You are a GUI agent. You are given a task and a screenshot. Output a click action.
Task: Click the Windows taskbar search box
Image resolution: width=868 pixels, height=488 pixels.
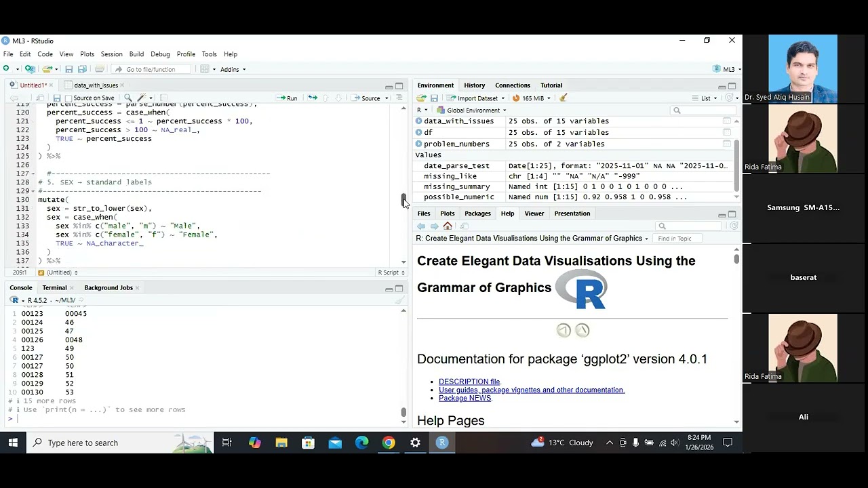coord(120,443)
